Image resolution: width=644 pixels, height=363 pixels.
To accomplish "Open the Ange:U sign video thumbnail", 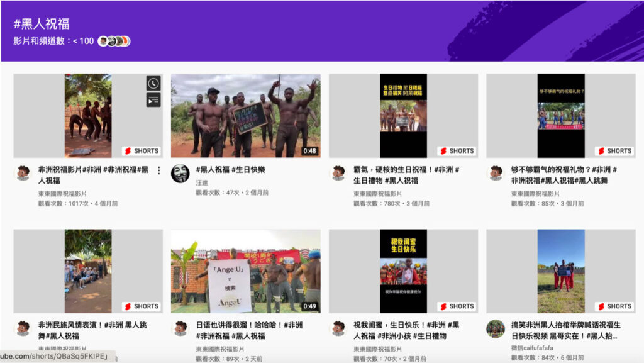I will point(245,271).
